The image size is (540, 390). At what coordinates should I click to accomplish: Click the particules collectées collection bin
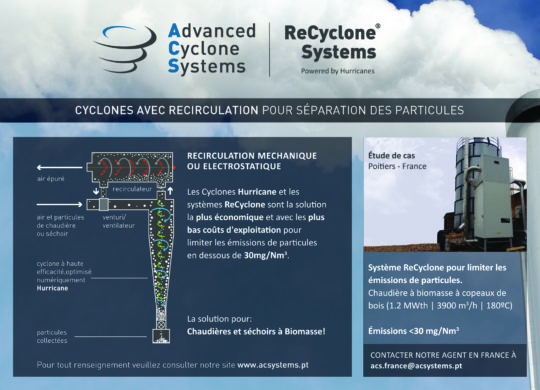click(x=161, y=336)
